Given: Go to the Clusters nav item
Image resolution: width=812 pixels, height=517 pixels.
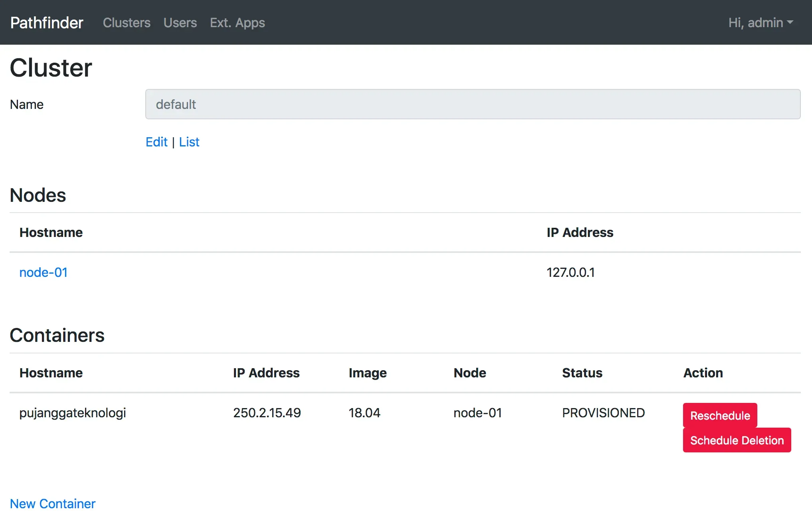Looking at the screenshot, I should pos(127,23).
